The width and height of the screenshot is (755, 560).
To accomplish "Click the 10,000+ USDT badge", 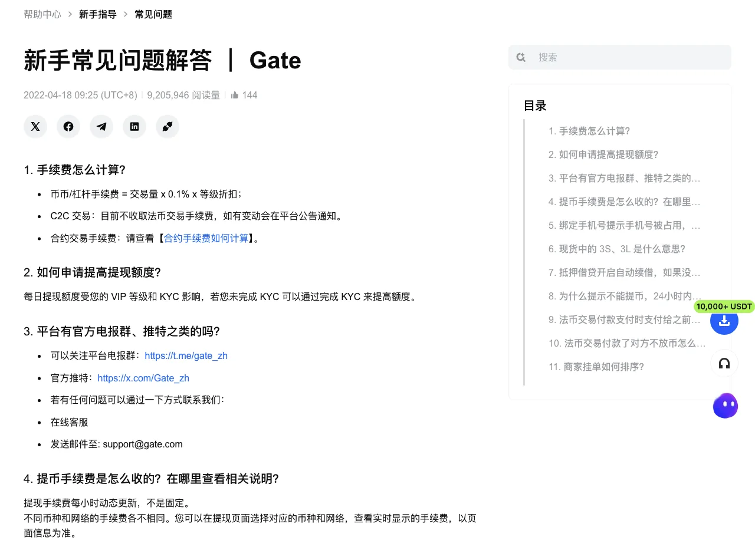I will 724,307.
